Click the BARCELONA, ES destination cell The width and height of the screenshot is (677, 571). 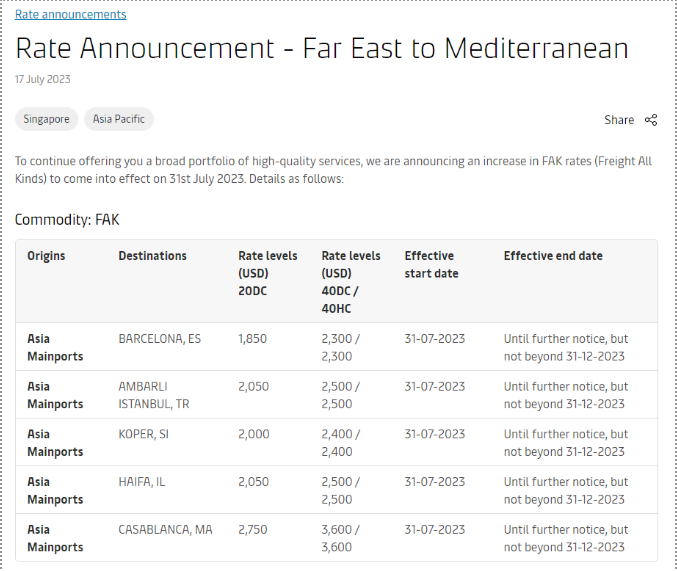tap(159, 339)
